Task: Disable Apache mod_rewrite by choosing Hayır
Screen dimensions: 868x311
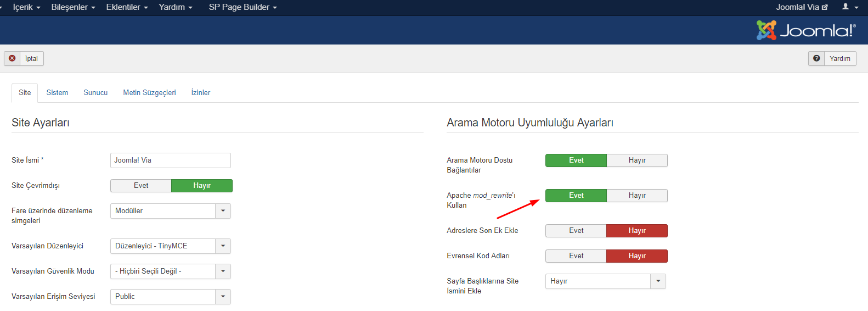Action: 636,196
